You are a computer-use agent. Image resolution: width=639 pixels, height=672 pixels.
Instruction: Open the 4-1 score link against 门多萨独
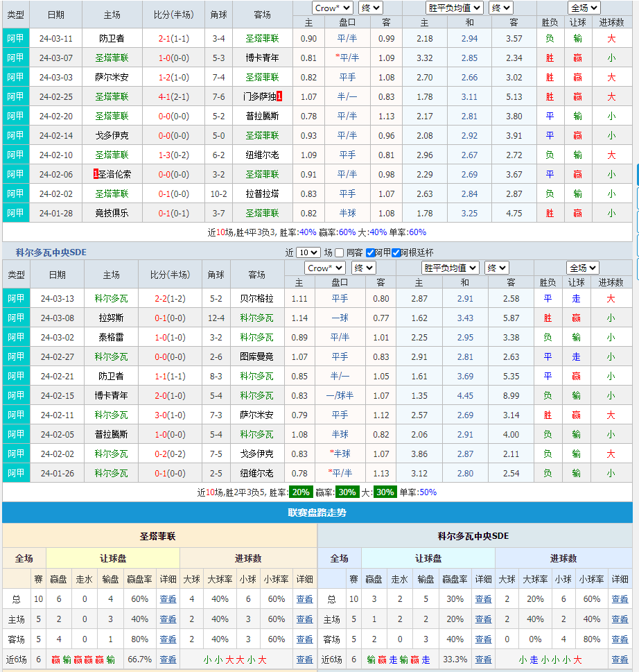click(x=164, y=97)
